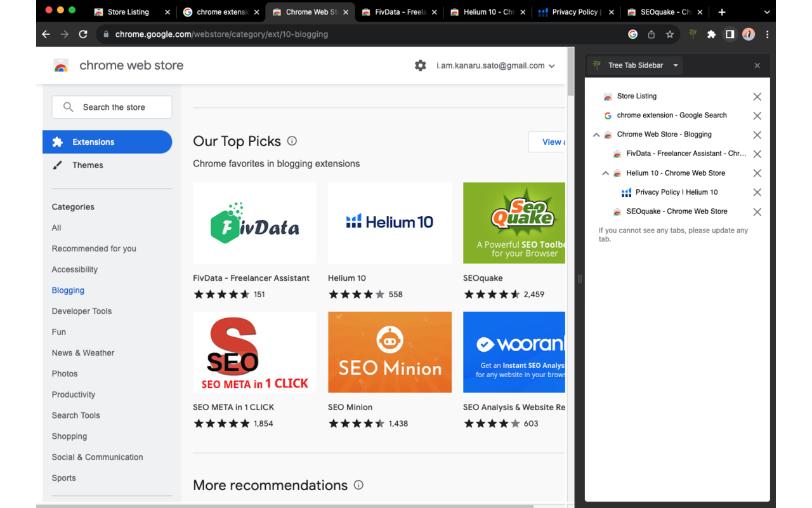Close Privacy Policy | Helium 10 tree entry
The height and width of the screenshot is (508, 812).
coord(757,192)
